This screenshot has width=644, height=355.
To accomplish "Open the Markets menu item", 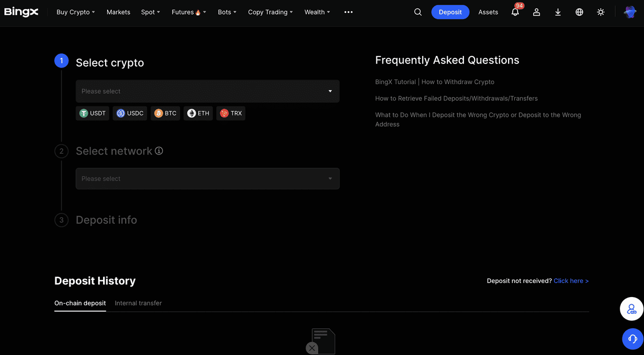I will coord(118,12).
